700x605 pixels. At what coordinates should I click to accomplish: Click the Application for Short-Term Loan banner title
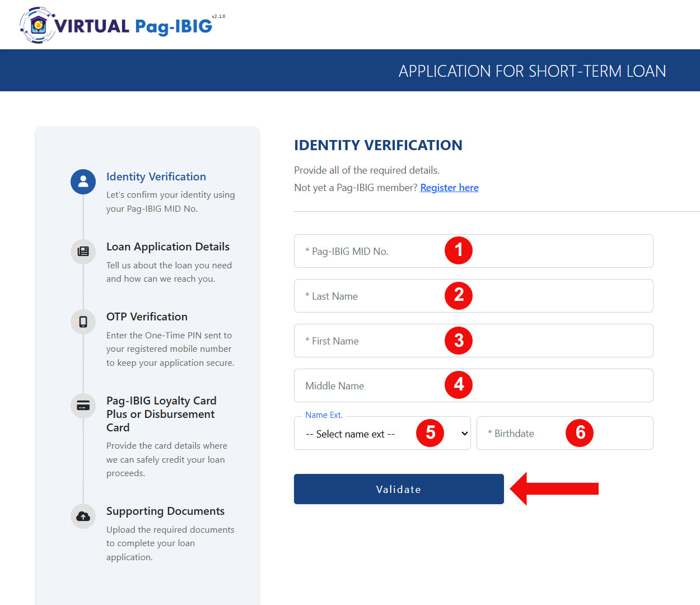click(532, 71)
